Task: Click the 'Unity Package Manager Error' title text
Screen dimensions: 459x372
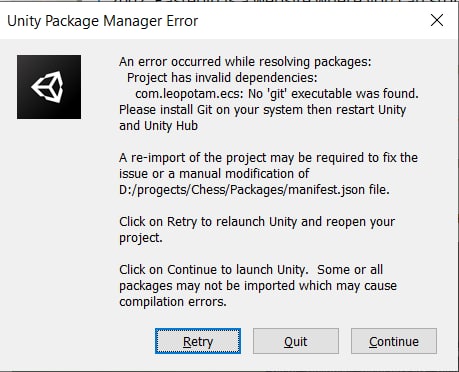Action: tap(102, 21)
